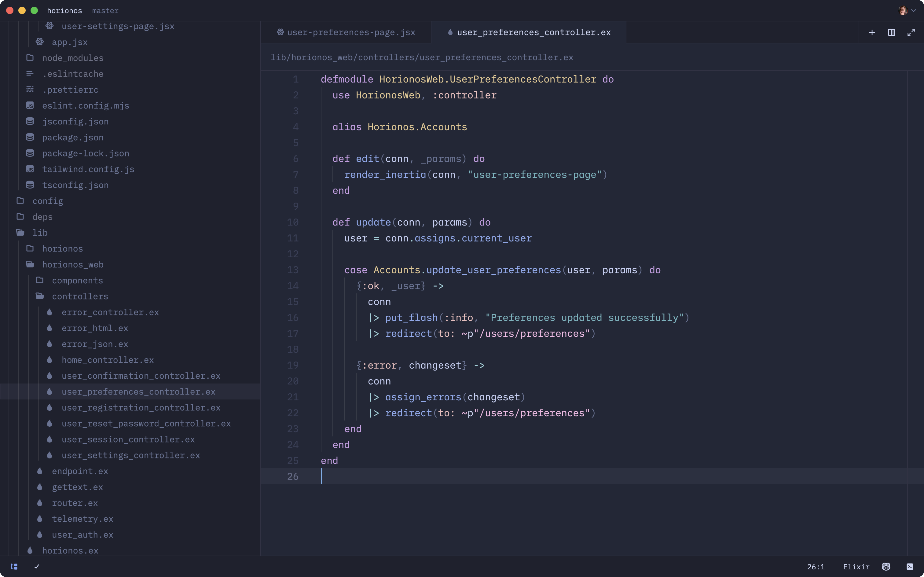Click the fullscreen expand arrows icon
The height and width of the screenshot is (577, 924).
[x=911, y=32]
